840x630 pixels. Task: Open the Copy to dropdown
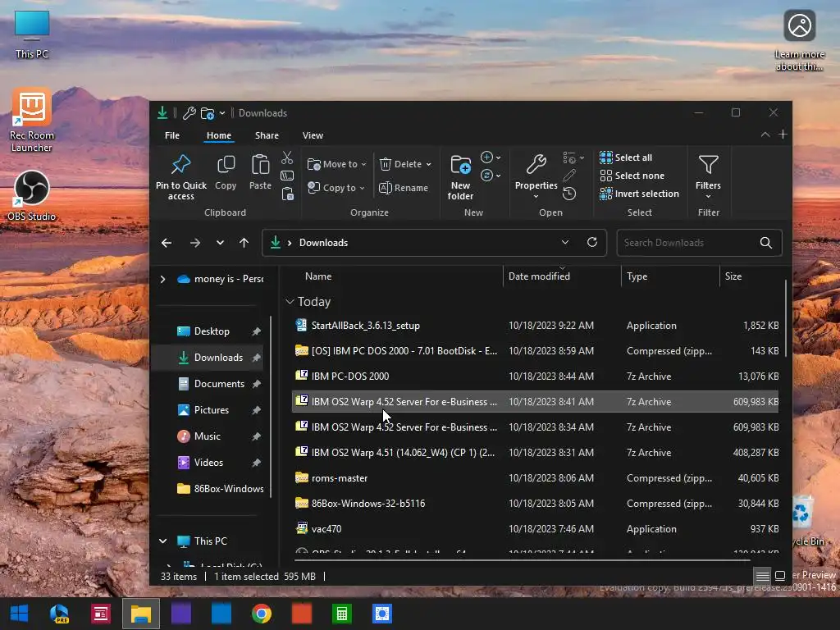336,188
